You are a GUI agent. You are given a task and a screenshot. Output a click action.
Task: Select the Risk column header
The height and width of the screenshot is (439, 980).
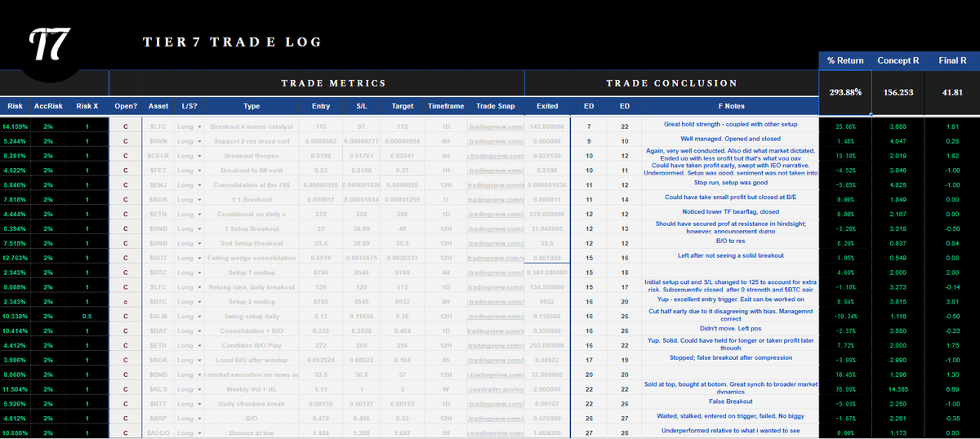click(x=15, y=106)
